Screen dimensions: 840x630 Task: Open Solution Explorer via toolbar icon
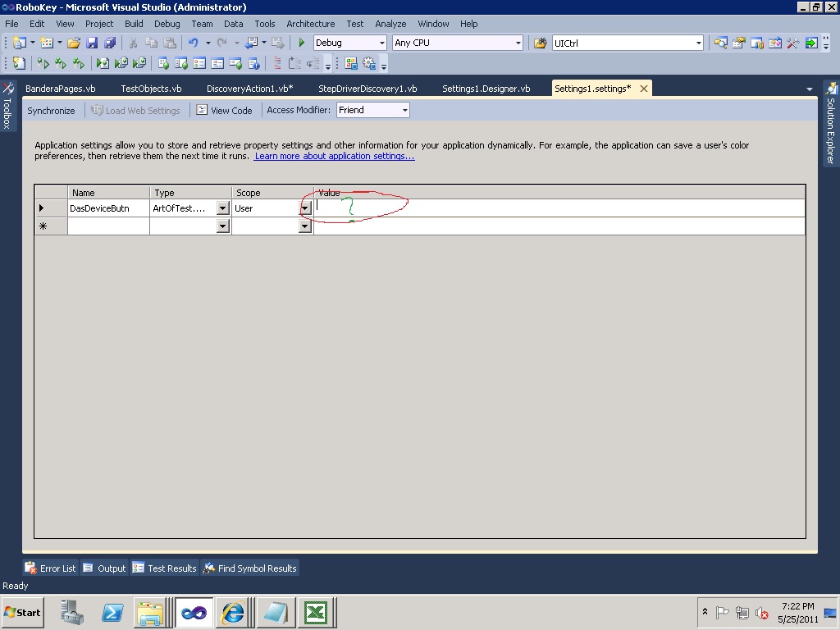point(720,43)
